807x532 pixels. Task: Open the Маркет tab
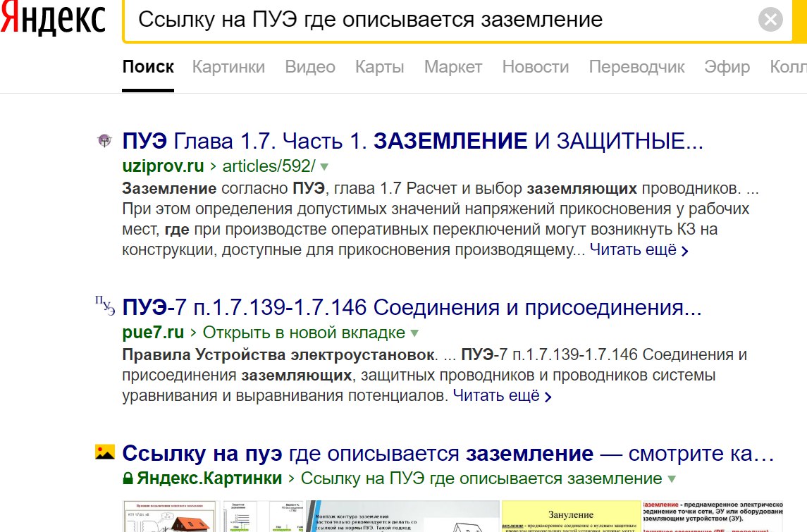click(453, 67)
